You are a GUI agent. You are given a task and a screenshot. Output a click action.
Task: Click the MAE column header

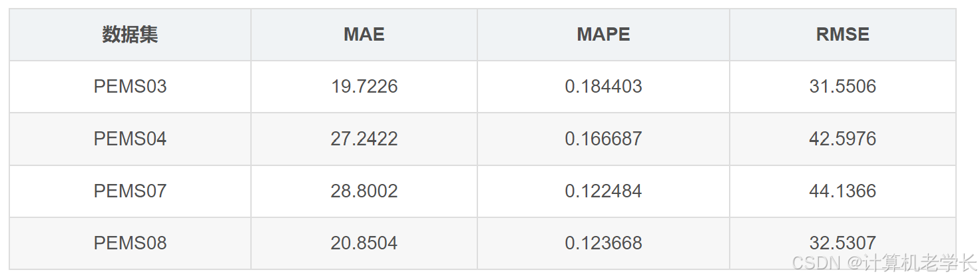click(364, 35)
